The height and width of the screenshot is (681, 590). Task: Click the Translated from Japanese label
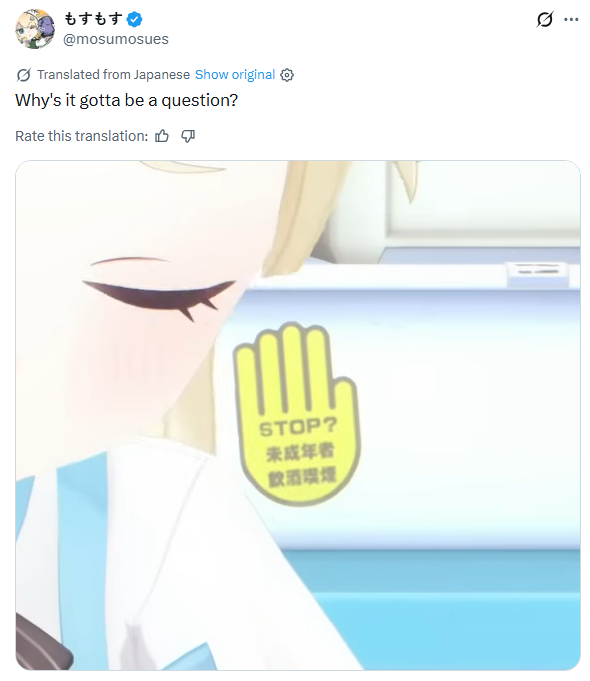pos(113,75)
